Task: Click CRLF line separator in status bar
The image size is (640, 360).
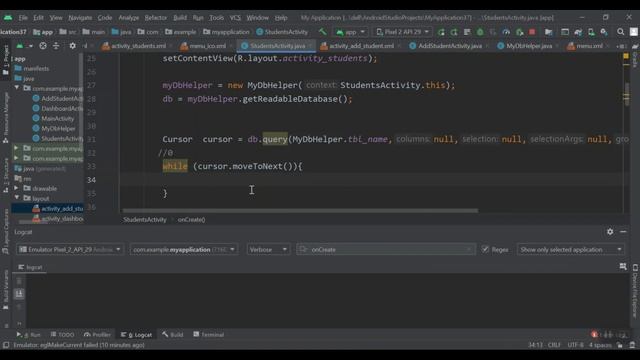Action: point(554,345)
